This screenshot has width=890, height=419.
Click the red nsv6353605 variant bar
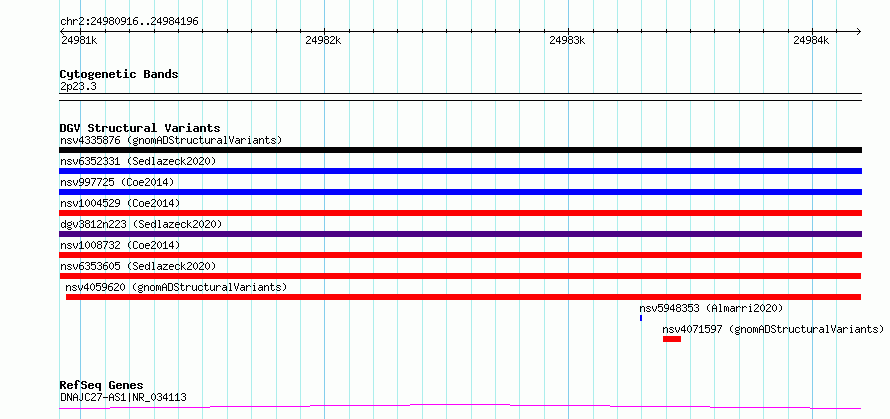tap(460, 276)
